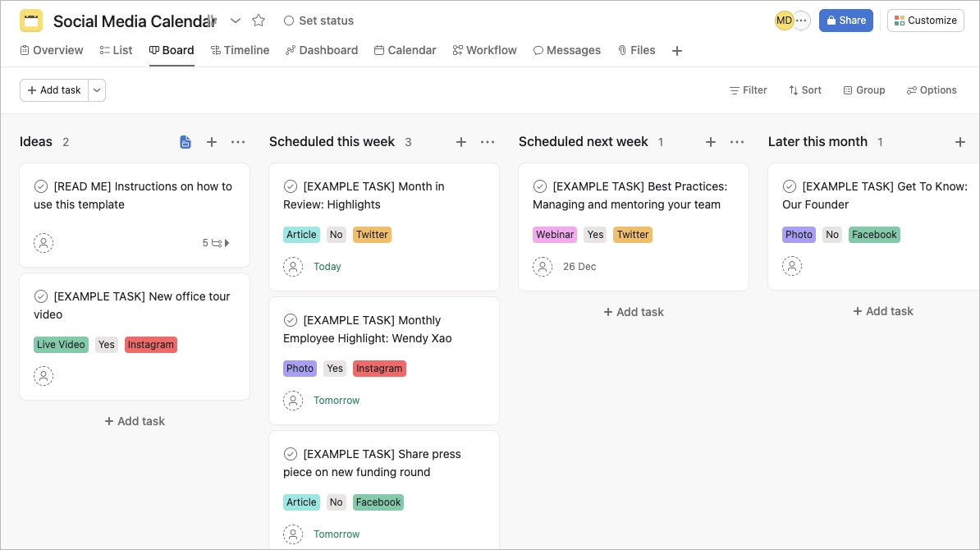This screenshot has width=980, height=550.
Task: Click the assignee avatar on Monthly Employee Highlight card
Action: [293, 401]
